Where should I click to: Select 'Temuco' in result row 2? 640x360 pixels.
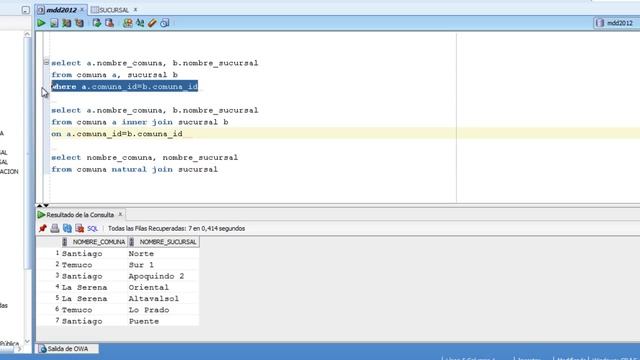77,265
